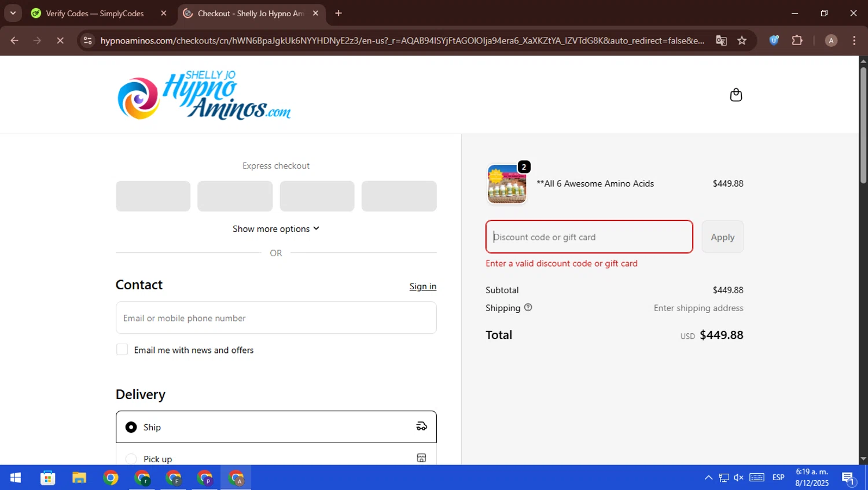Close the Verify Codes SimplyCodes tab

pyautogui.click(x=163, y=13)
